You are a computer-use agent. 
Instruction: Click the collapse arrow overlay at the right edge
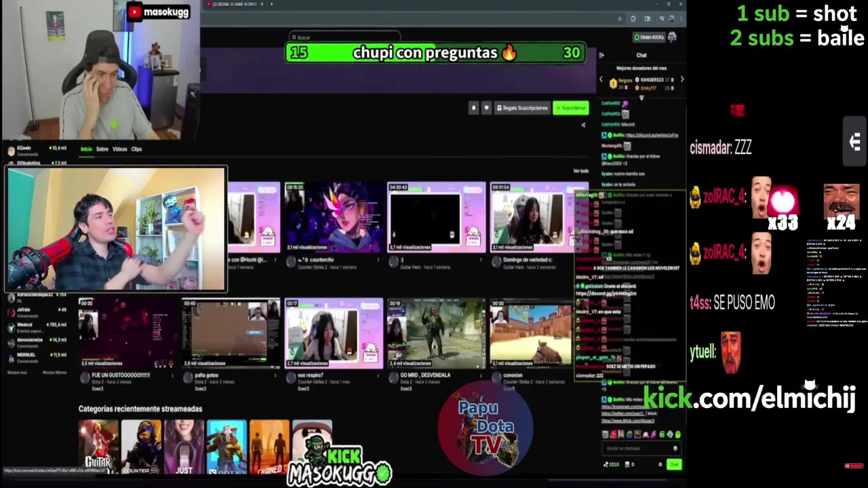click(855, 142)
